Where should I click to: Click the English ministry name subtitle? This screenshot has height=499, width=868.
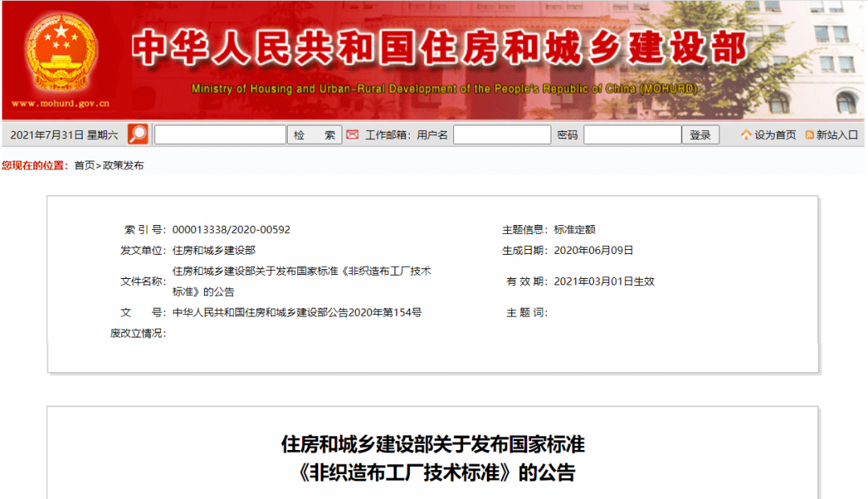coord(444,89)
